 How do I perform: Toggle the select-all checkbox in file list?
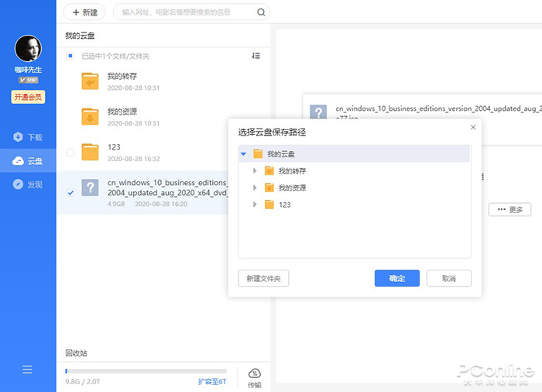70,56
